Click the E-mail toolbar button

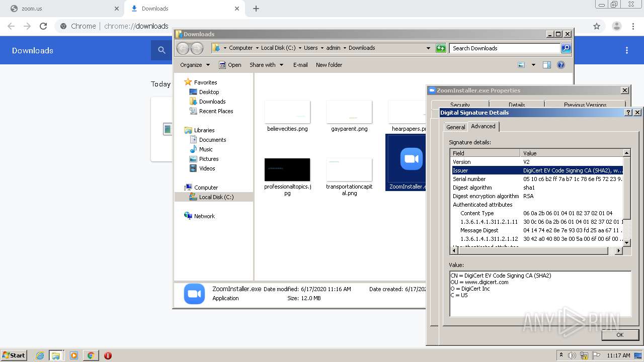(300, 65)
